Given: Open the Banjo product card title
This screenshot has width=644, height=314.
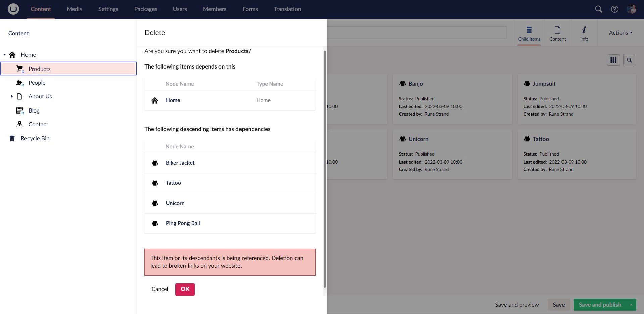Looking at the screenshot, I should point(416,83).
